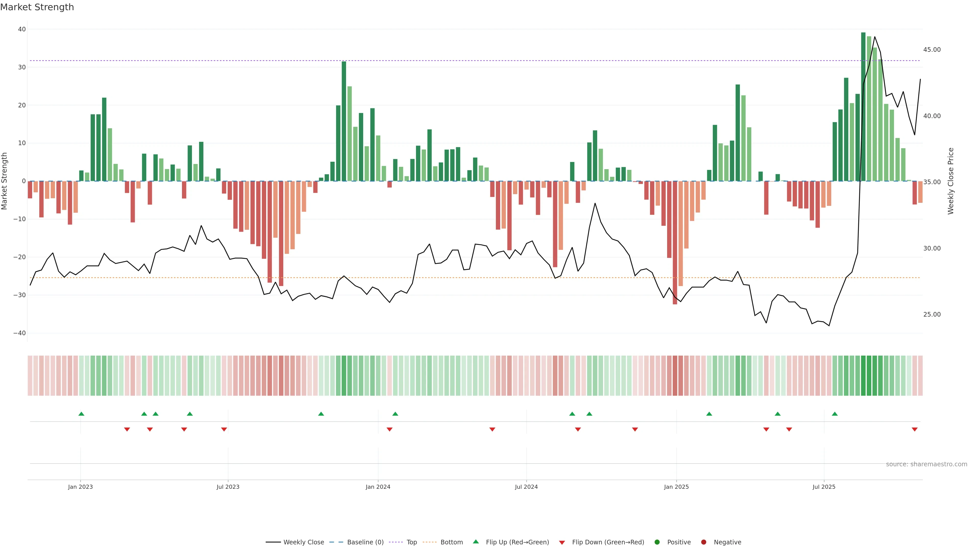Image resolution: width=980 pixels, height=551 pixels.
Task: Click the Weekly Close Price axis title
Action: pos(951,181)
